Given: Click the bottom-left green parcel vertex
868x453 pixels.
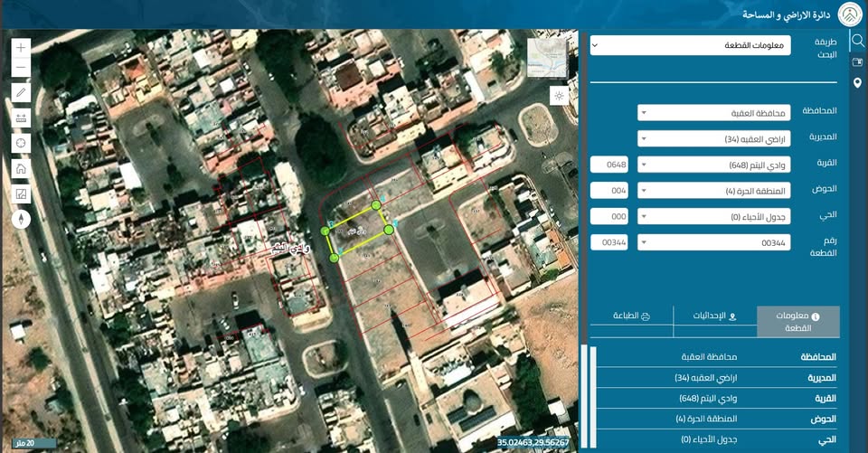Looking at the screenshot, I should (x=334, y=258).
